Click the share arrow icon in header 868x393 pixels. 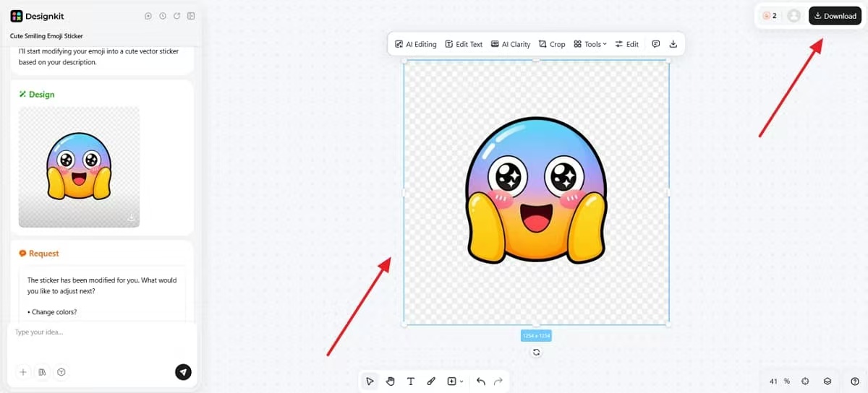pyautogui.click(x=176, y=16)
